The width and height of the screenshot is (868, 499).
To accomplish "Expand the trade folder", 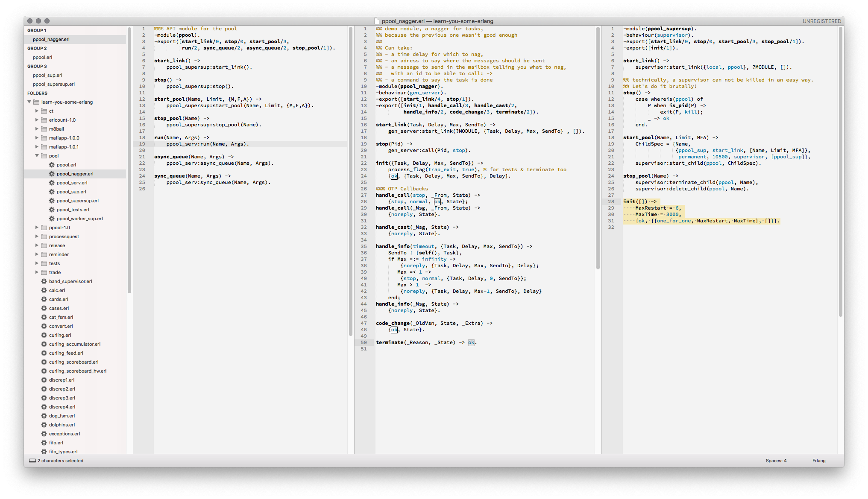I will (x=37, y=272).
